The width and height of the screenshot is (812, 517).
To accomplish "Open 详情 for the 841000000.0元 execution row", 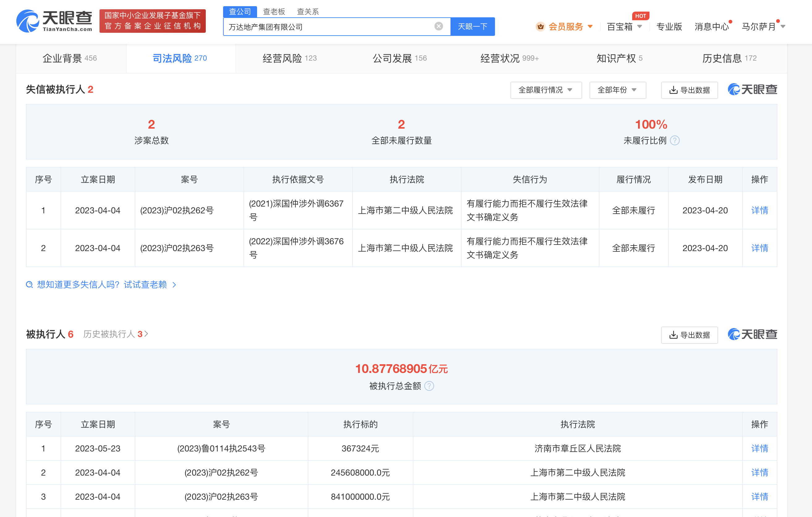I will [759, 496].
